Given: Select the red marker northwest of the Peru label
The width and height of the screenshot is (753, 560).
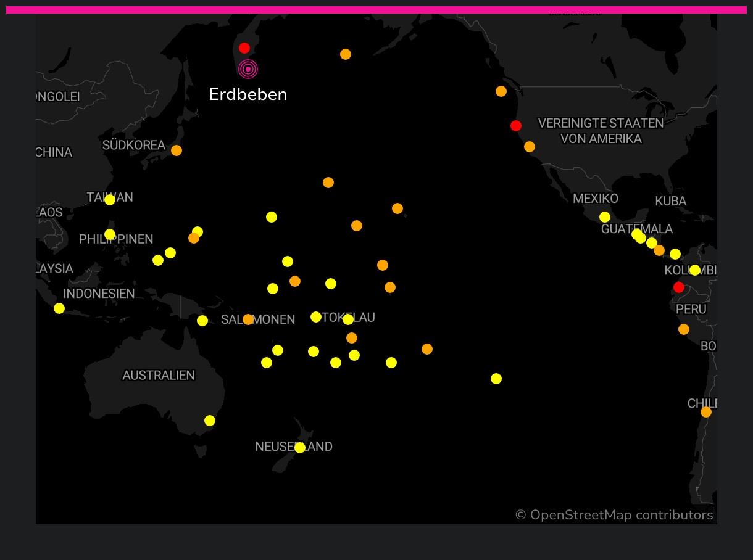Looking at the screenshot, I should (x=679, y=287).
